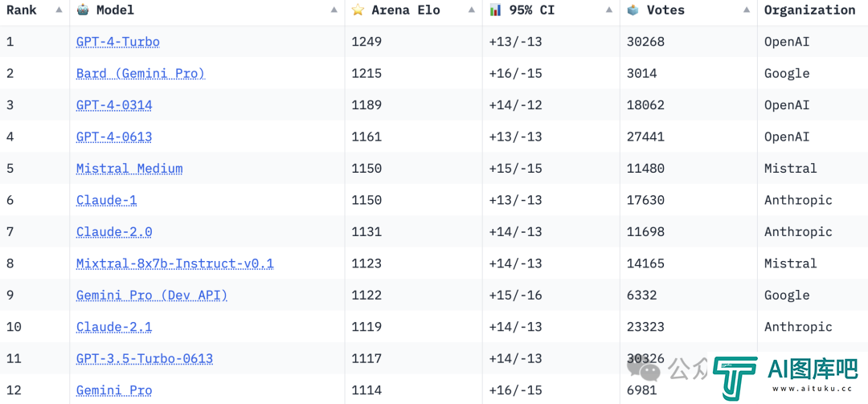Sort by Model column using arrow
This screenshot has width=868, height=404.
coord(334,10)
